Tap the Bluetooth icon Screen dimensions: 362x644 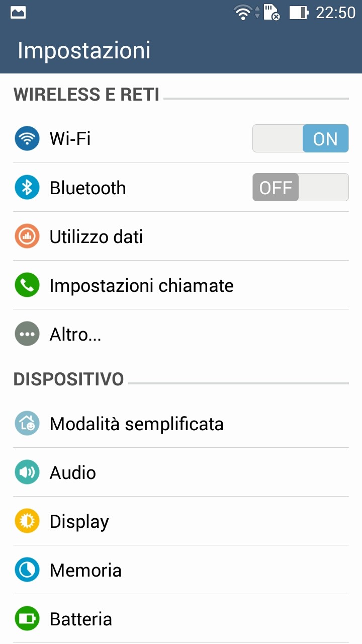click(27, 188)
